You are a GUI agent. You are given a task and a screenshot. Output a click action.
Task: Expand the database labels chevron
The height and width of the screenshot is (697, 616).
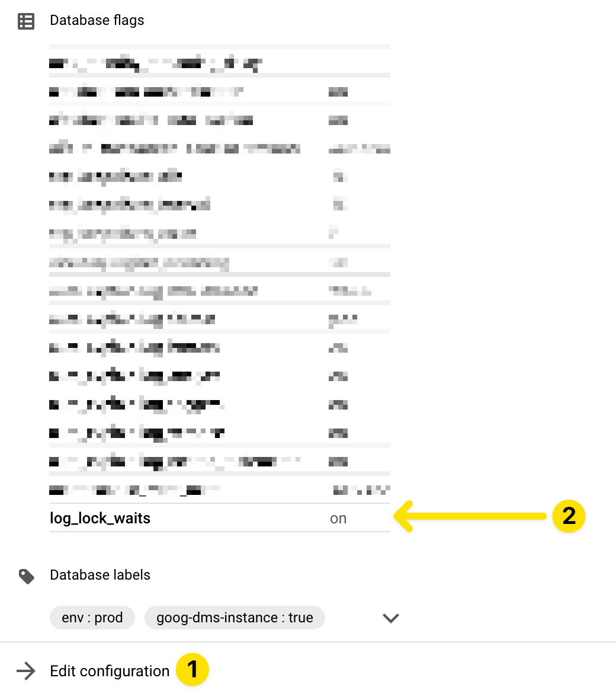pos(390,618)
